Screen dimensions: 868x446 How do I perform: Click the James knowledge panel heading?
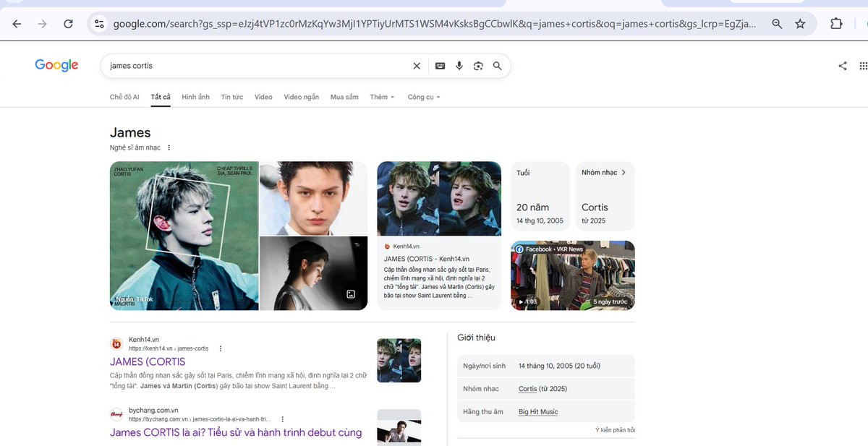pyautogui.click(x=130, y=132)
